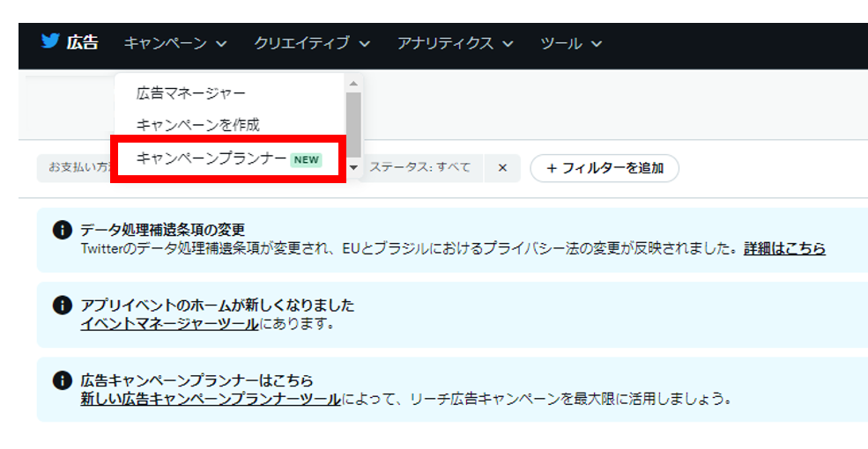Click info icon beside データ処理補遺条項の変更

[63, 231]
